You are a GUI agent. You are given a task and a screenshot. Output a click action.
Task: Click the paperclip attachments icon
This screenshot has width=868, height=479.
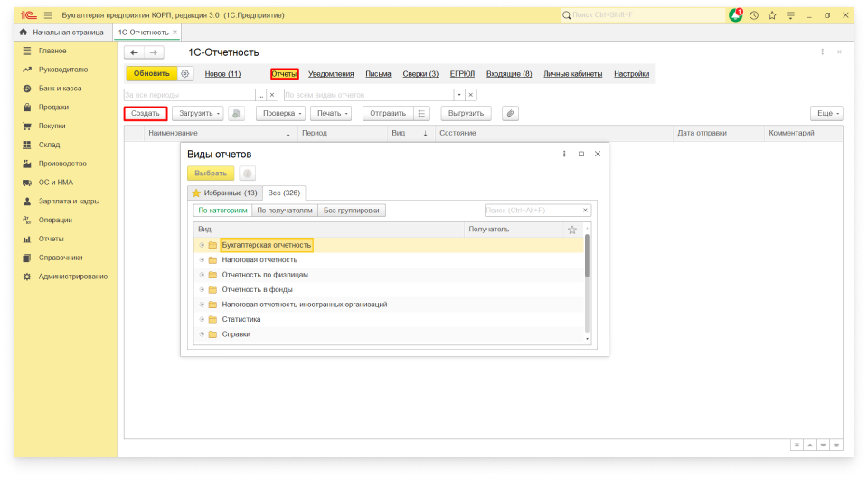510,113
